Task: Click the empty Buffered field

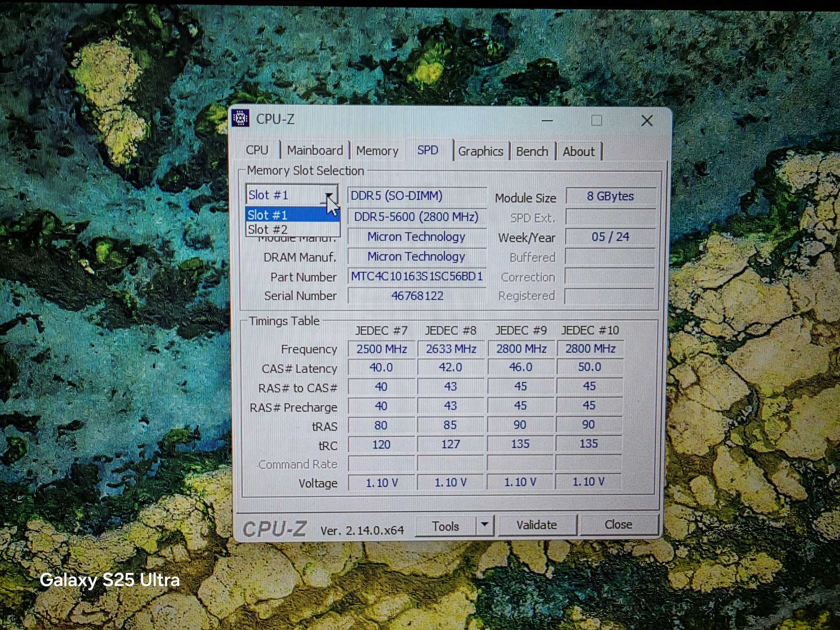Action: (x=610, y=256)
